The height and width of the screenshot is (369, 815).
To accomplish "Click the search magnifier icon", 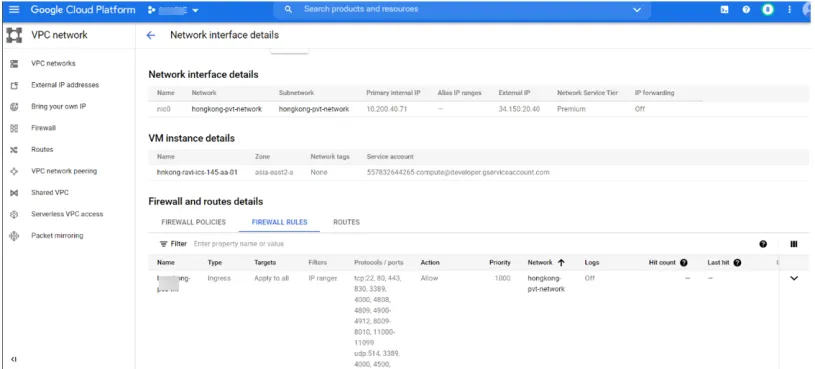I will (288, 9).
